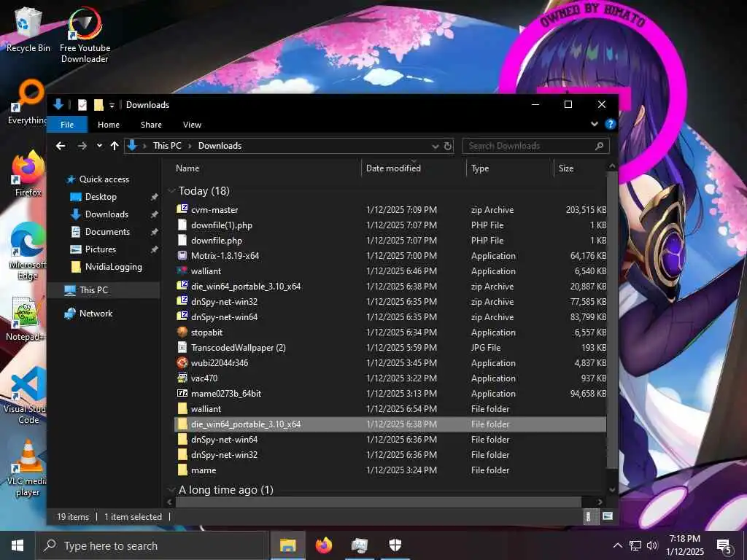
Task: Click the magnifier icon in Search Downloads
Action: [600, 146]
